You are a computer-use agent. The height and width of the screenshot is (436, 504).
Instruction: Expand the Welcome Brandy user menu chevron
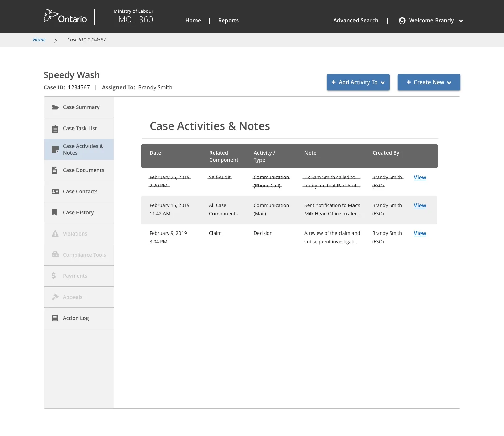coord(461,21)
